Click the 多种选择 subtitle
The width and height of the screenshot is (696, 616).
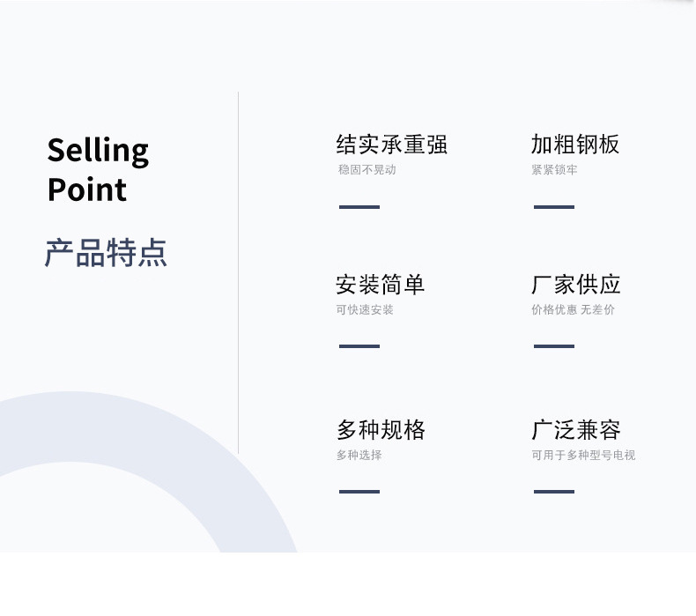pos(359,455)
